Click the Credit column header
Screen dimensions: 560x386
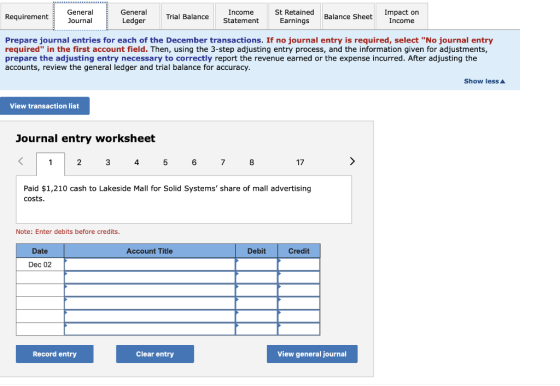click(x=299, y=251)
